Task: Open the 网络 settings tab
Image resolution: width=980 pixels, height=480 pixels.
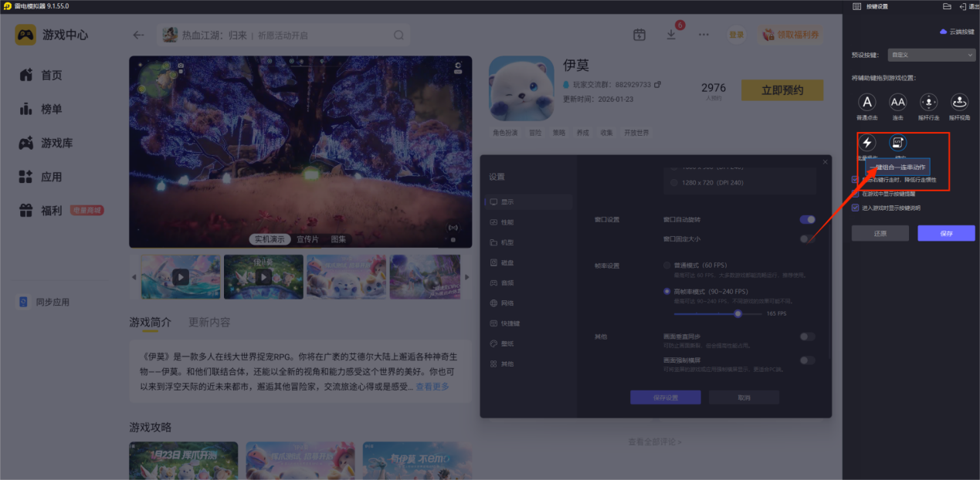Action: (x=507, y=303)
